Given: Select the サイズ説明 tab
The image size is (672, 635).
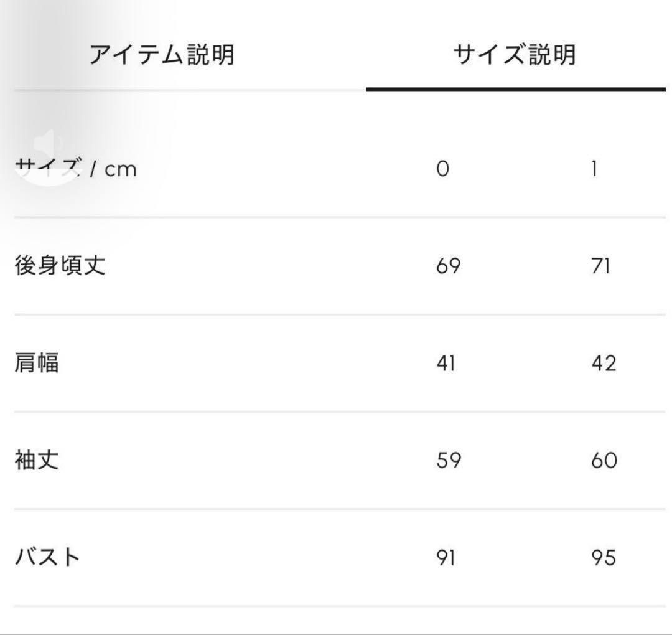Looking at the screenshot, I should point(515,54).
